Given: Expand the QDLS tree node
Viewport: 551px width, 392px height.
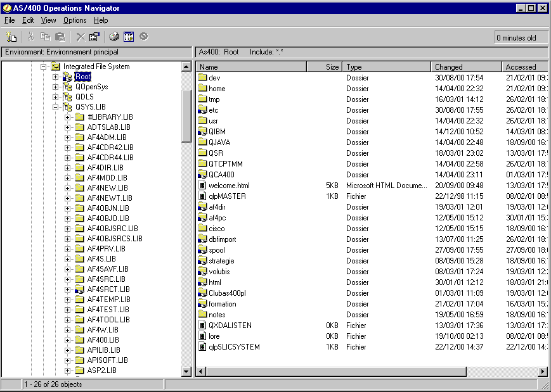Looking at the screenshot, I should [56, 97].
